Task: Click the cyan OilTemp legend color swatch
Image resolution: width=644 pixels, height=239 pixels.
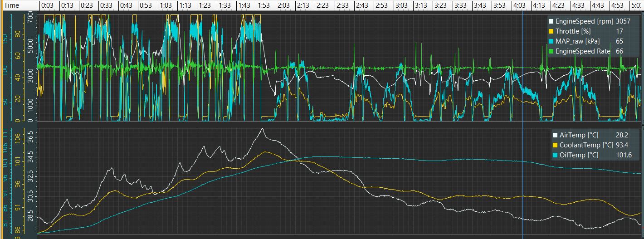Action: coord(555,155)
